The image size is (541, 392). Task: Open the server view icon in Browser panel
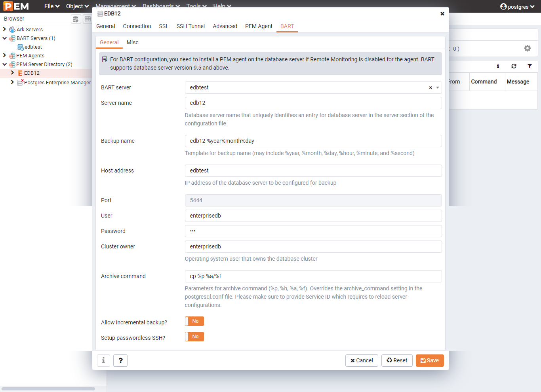76,19
